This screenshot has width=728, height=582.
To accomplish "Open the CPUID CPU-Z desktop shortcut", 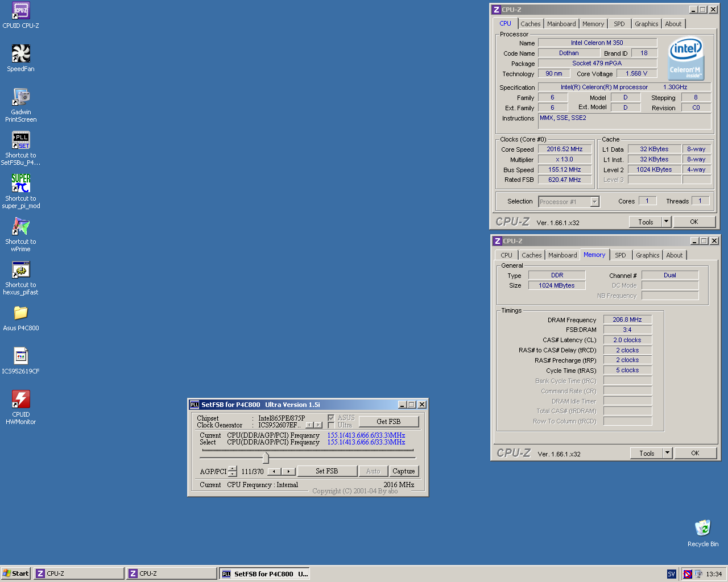I will [21, 10].
